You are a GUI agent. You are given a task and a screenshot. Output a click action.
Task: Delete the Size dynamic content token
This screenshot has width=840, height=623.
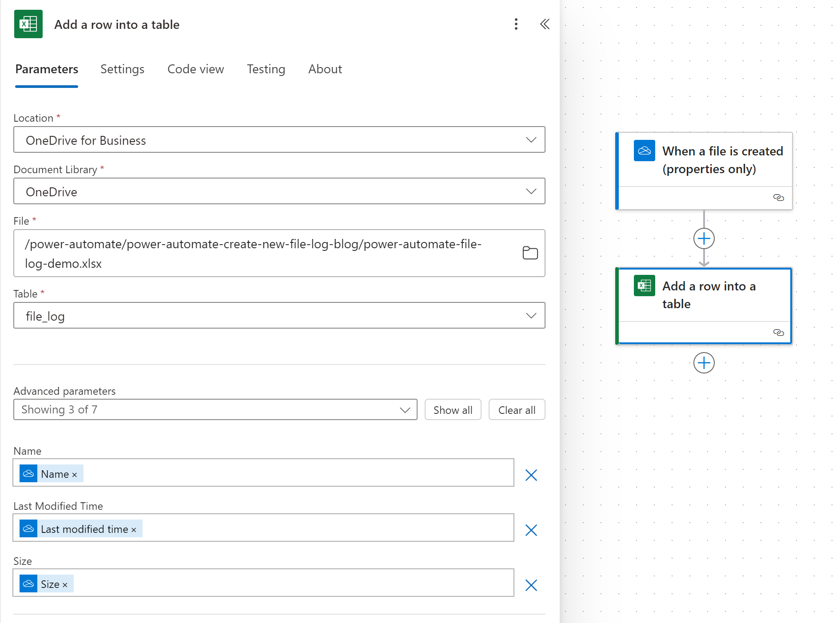click(65, 585)
